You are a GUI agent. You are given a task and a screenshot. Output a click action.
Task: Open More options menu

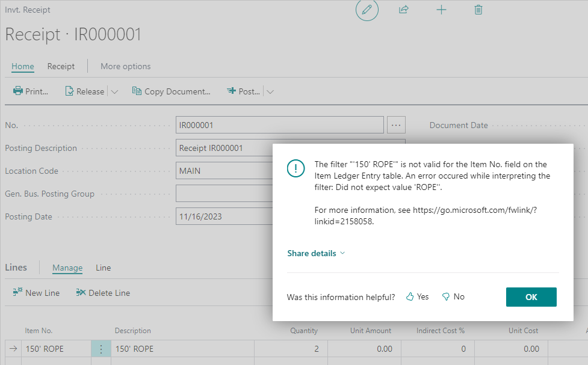[125, 66]
